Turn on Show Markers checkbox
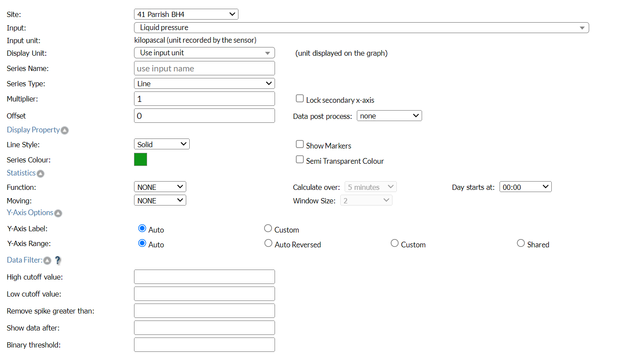This screenshot has height=361, width=644. pyautogui.click(x=300, y=144)
